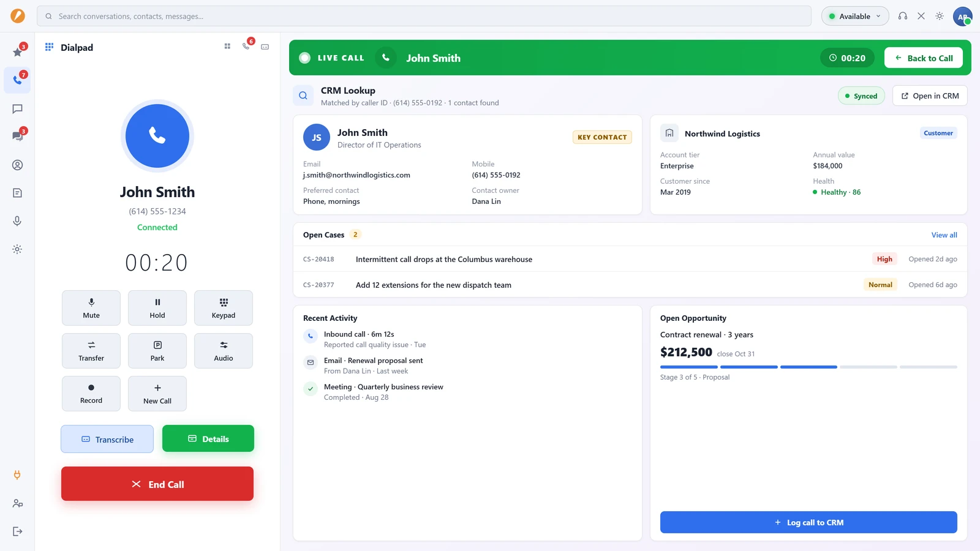
Task: Open the Keypad
Action: coord(224,308)
